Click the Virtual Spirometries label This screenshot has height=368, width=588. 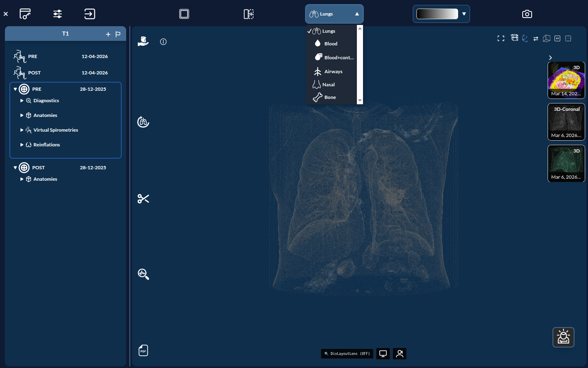(x=56, y=130)
